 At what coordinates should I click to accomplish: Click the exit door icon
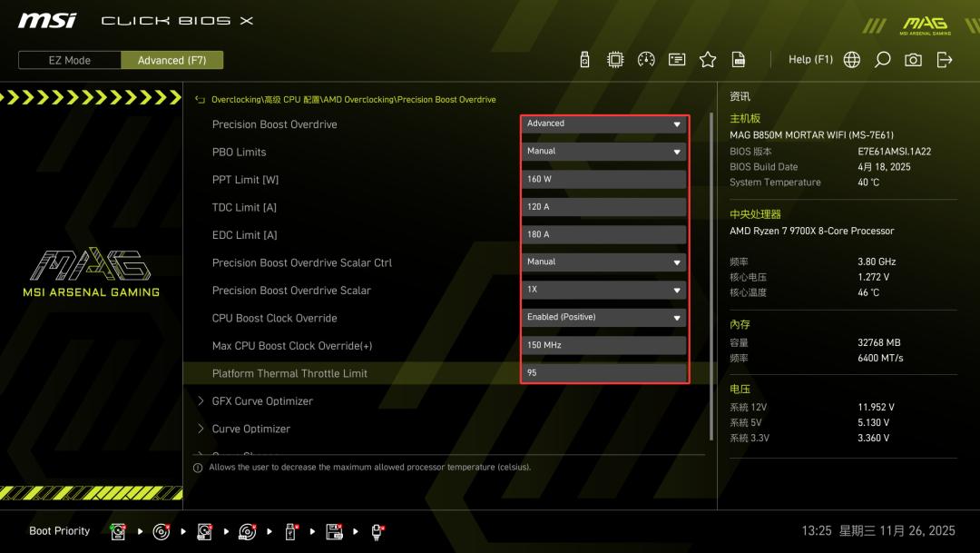pyautogui.click(x=945, y=60)
